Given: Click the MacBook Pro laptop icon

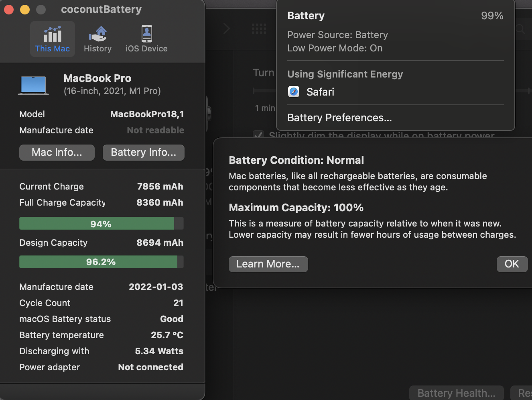Looking at the screenshot, I should (33, 86).
